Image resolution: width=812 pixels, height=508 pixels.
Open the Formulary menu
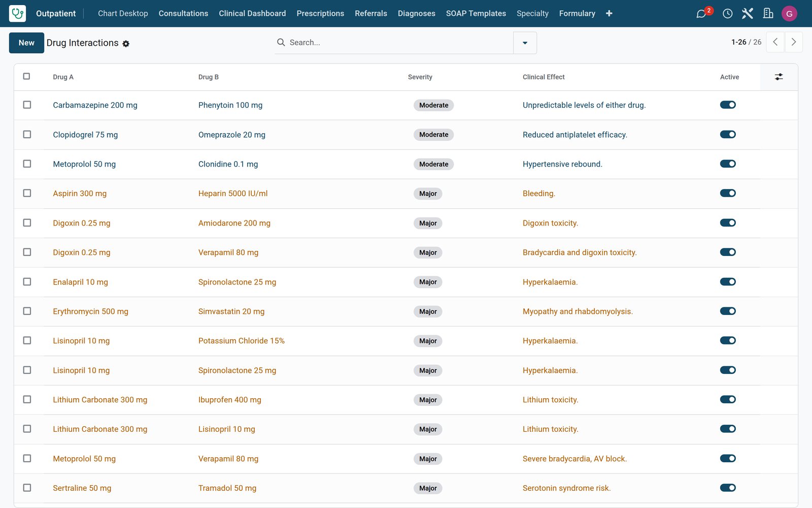577,13
